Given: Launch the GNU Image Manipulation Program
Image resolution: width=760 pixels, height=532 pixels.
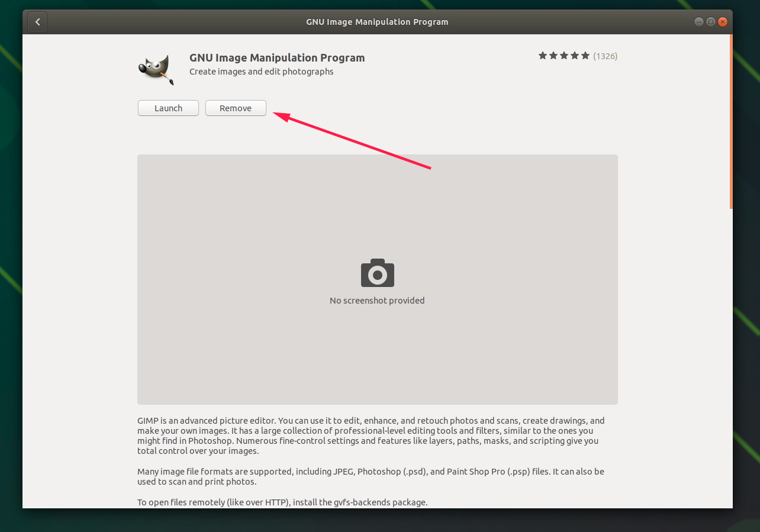Looking at the screenshot, I should pos(168,108).
